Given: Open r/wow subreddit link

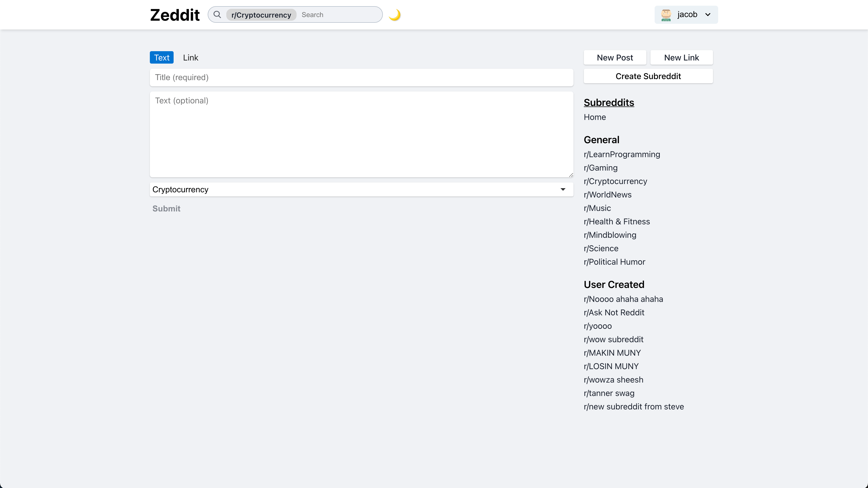Looking at the screenshot, I should click(613, 340).
